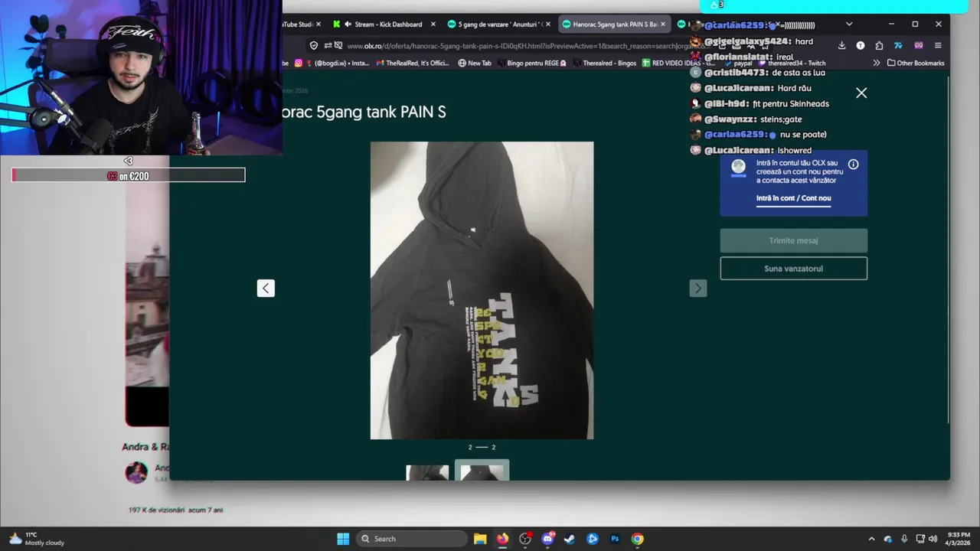Expand the hidden bookmarks overflow chevron
This screenshot has height=551, width=980.
[876, 64]
